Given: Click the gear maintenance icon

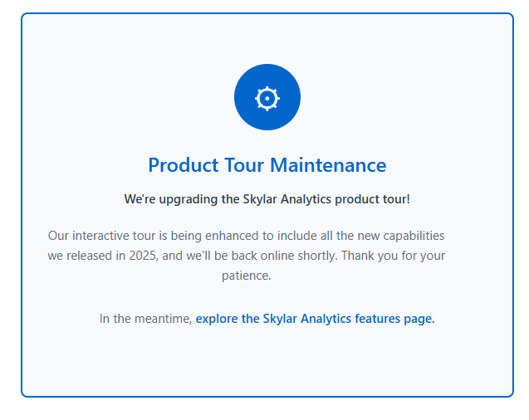Looking at the screenshot, I should tap(267, 97).
